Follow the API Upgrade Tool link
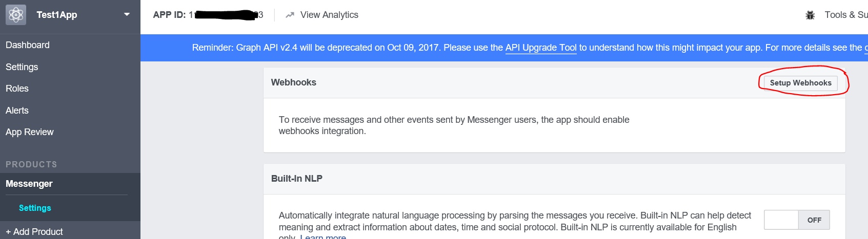Image resolution: width=868 pixels, height=239 pixels. click(541, 48)
